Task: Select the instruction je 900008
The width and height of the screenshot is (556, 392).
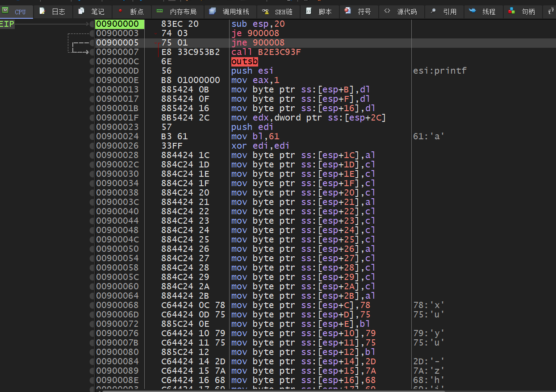Action: pyautogui.click(x=255, y=33)
